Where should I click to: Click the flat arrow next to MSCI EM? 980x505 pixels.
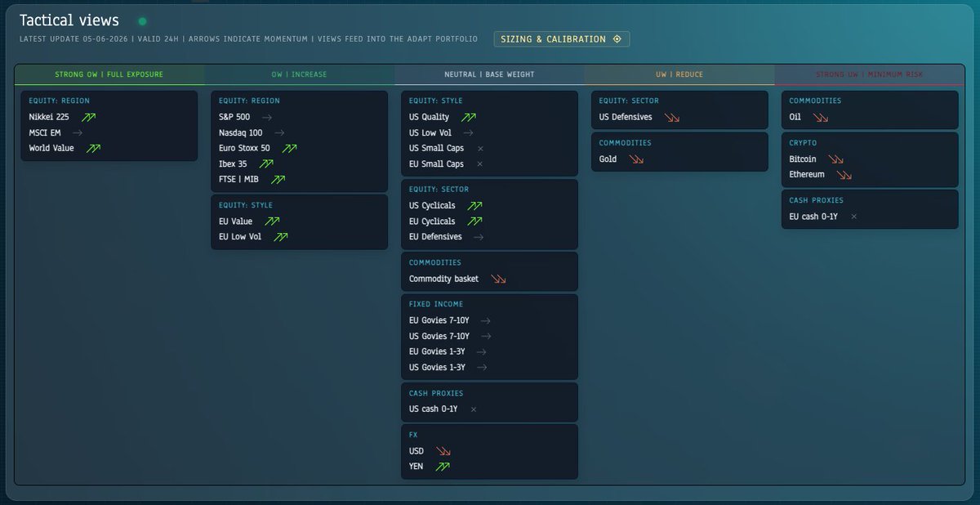tap(78, 132)
